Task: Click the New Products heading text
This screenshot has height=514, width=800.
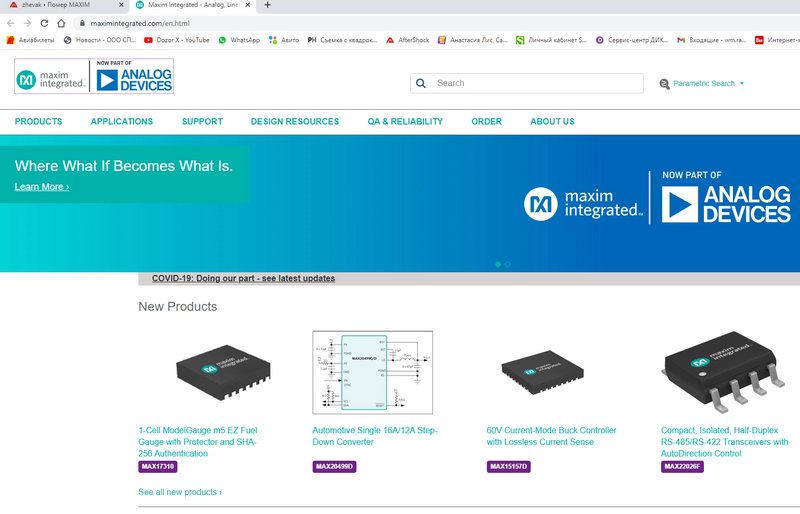Action: 178,307
